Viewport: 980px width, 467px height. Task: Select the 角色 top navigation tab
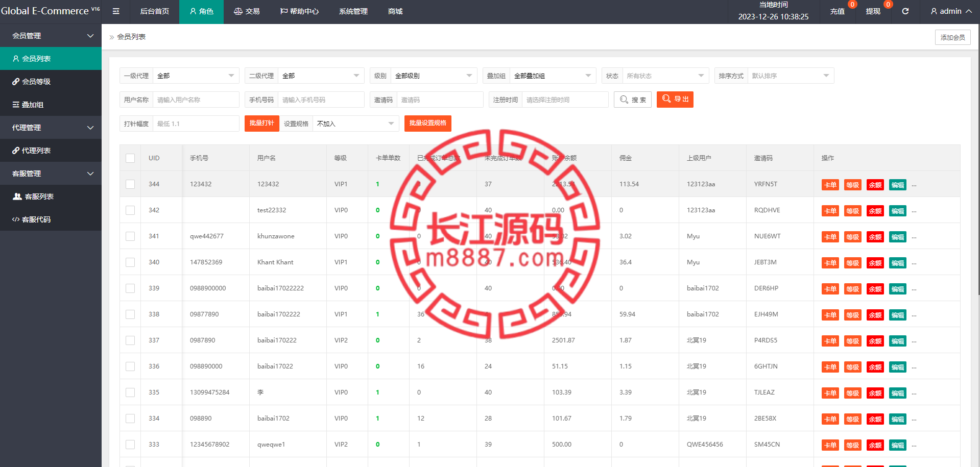click(201, 11)
